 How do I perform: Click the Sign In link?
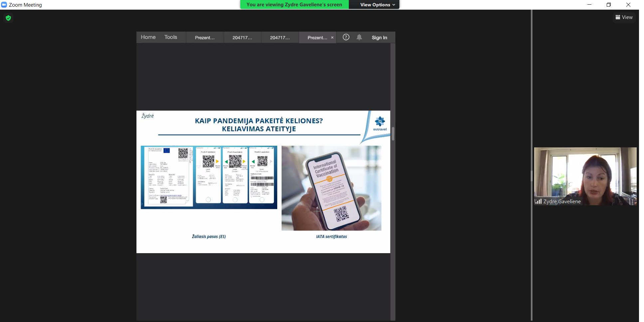coord(379,38)
